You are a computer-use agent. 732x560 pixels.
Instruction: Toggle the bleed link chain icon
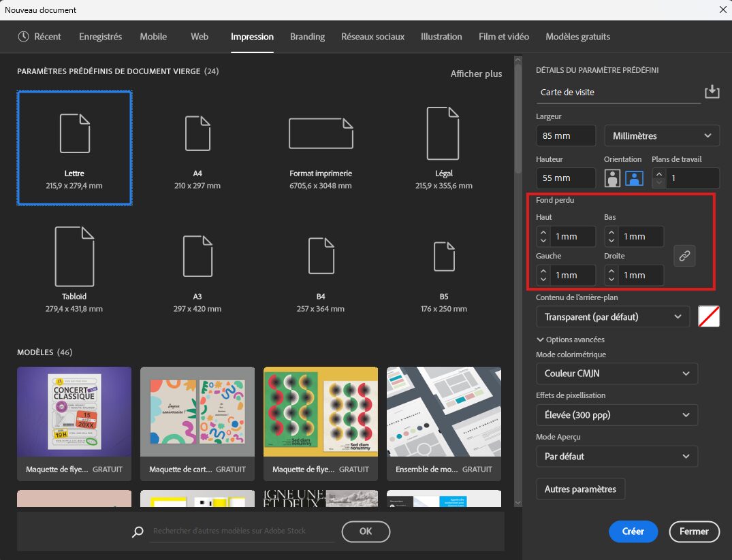pyautogui.click(x=684, y=256)
